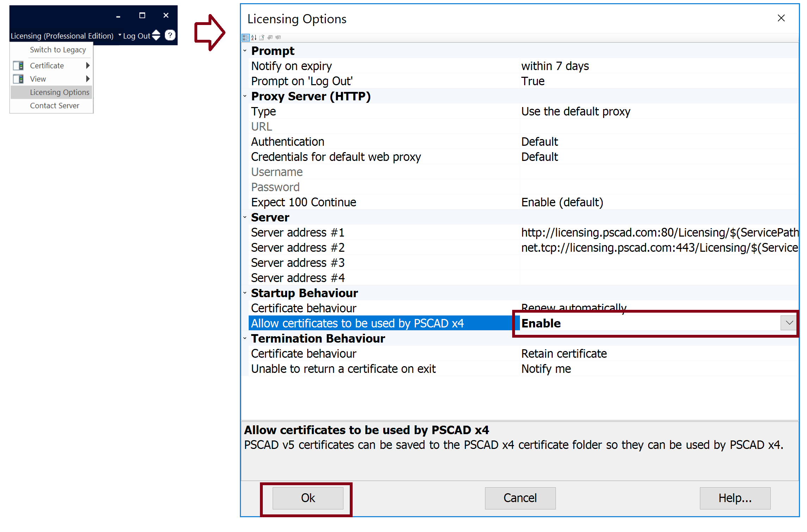Collapse the Termination Behaviour category

point(245,338)
